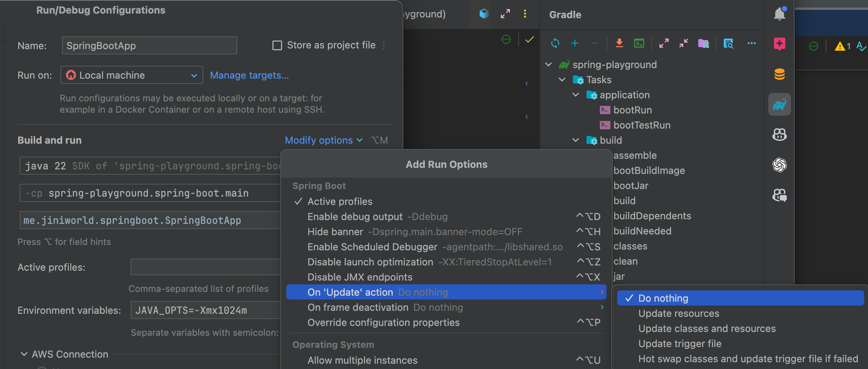Viewport: 868px width, 369px height.
Task: Click the analyze dependencies icon in Gradle toolbar
Action: click(x=728, y=43)
